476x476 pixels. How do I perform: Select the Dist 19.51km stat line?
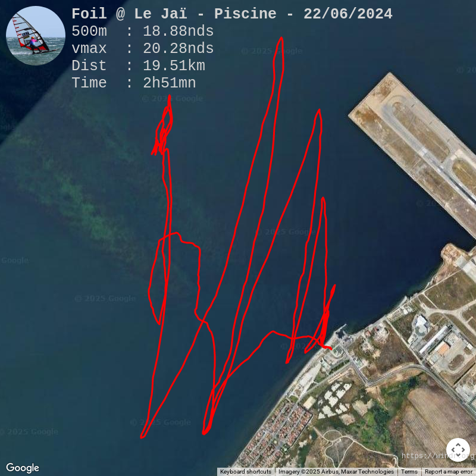click(139, 65)
